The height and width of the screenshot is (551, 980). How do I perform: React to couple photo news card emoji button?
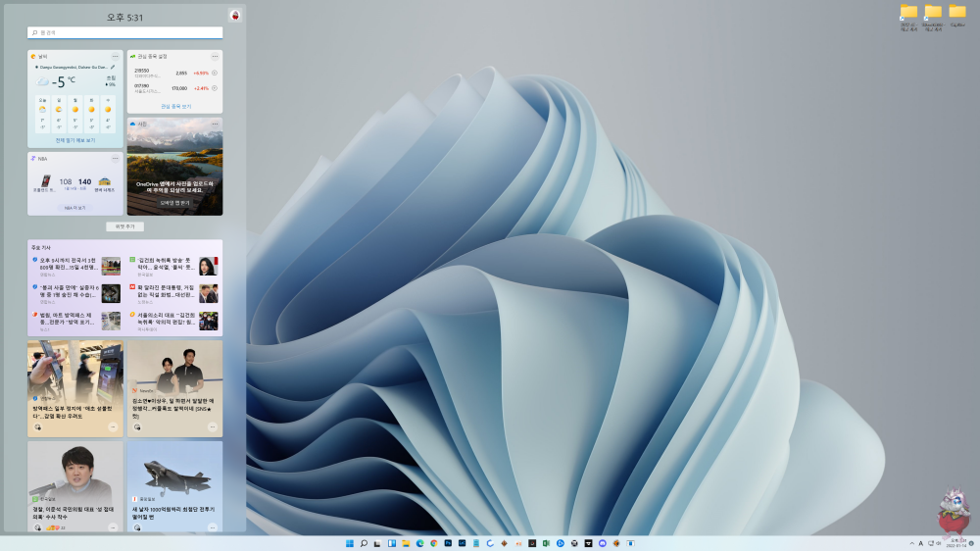pyautogui.click(x=137, y=427)
